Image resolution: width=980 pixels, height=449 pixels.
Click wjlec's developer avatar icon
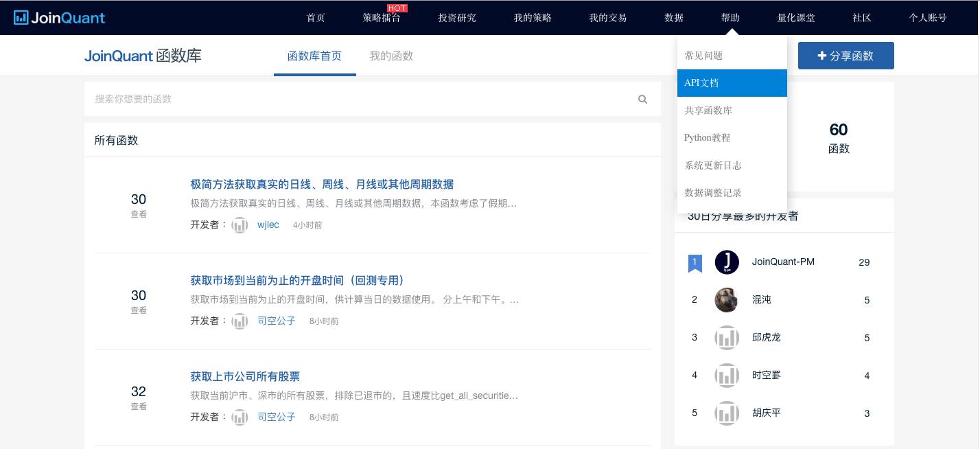(240, 224)
